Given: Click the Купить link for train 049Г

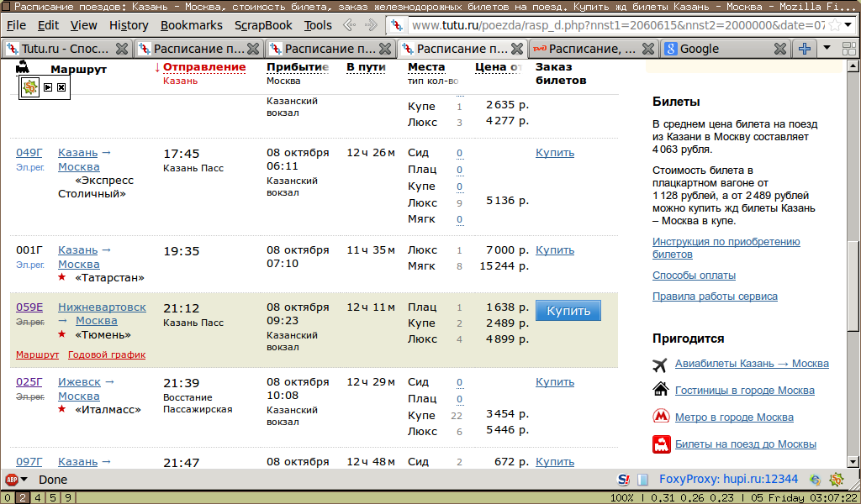Looking at the screenshot, I should pos(555,153).
